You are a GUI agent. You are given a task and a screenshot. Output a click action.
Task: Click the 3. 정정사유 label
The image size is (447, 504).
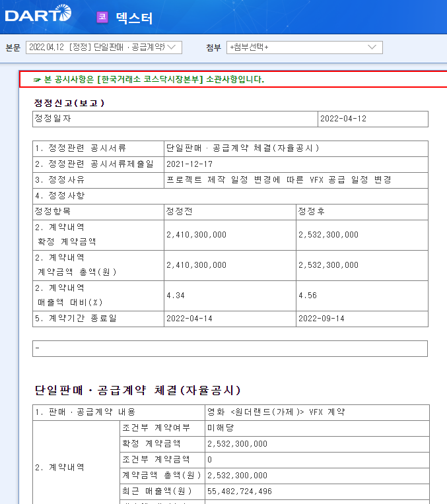click(59, 179)
